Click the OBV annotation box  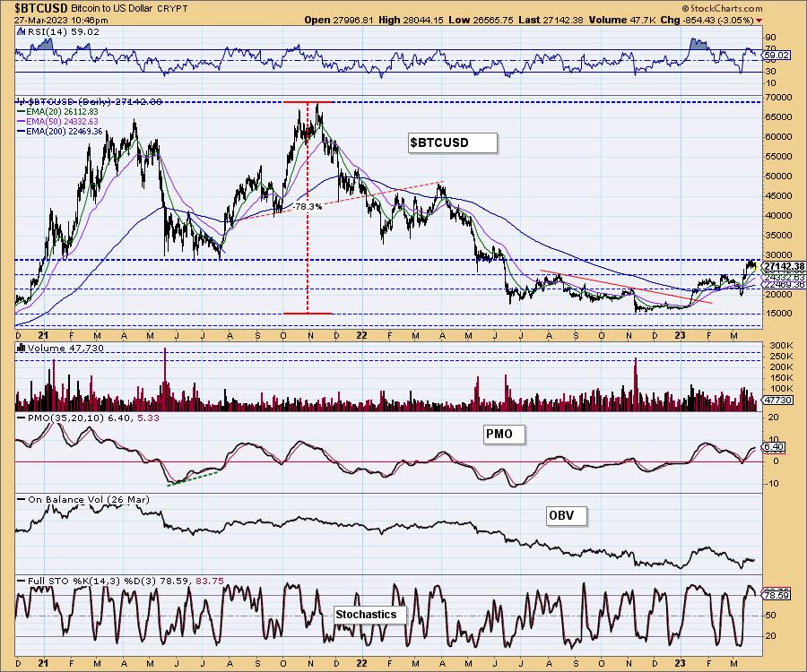tap(566, 515)
